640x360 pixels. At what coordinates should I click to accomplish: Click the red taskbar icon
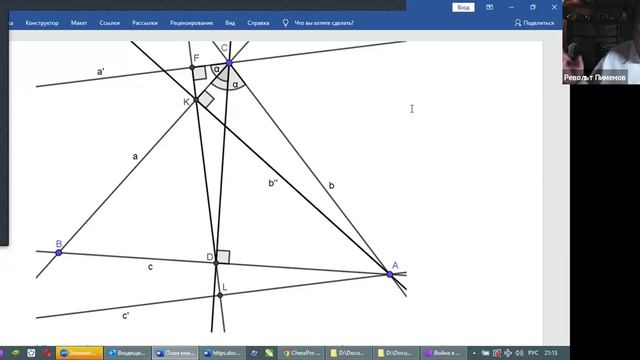pos(47,353)
